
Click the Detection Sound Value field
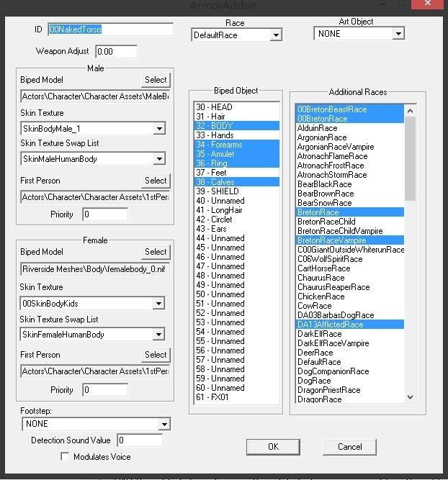pyautogui.click(x=140, y=440)
